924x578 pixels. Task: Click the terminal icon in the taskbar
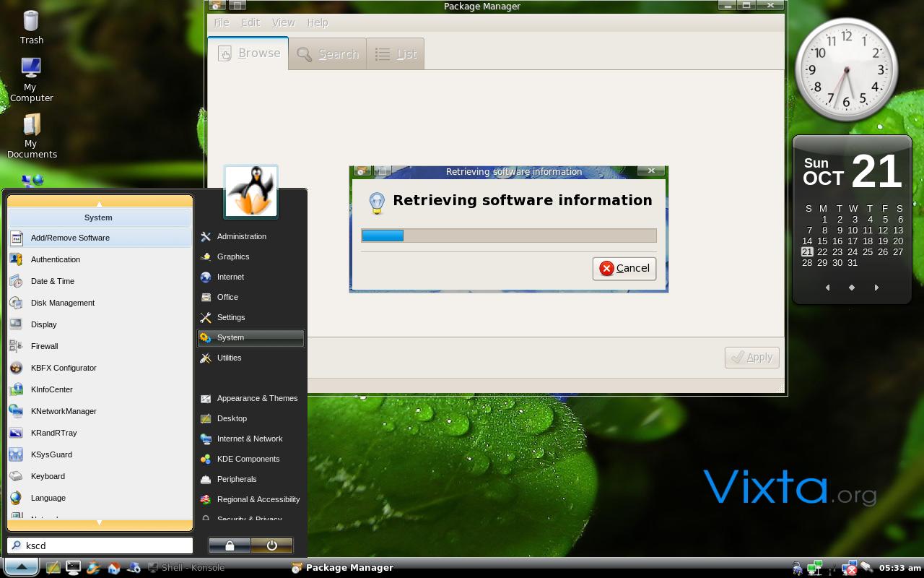[73, 568]
